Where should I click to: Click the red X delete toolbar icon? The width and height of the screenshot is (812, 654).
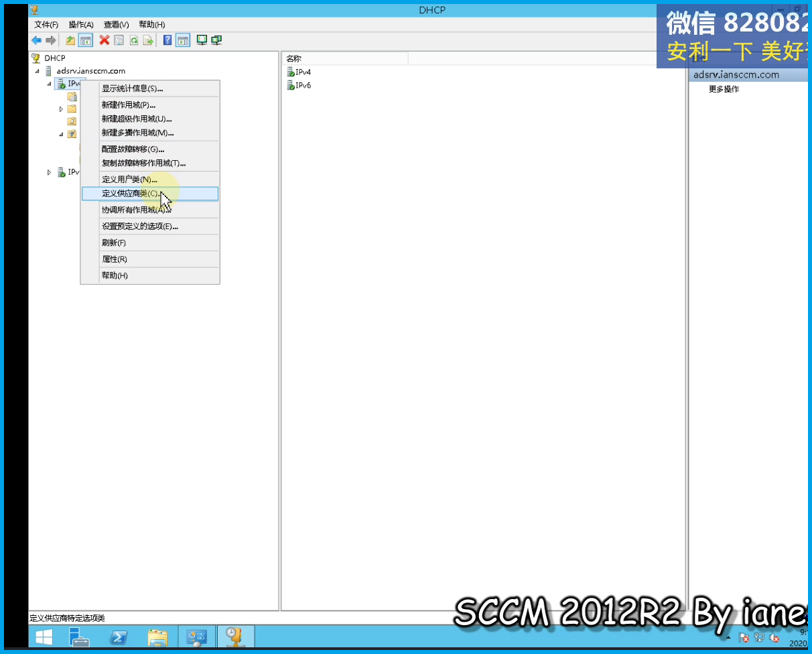(105, 40)
